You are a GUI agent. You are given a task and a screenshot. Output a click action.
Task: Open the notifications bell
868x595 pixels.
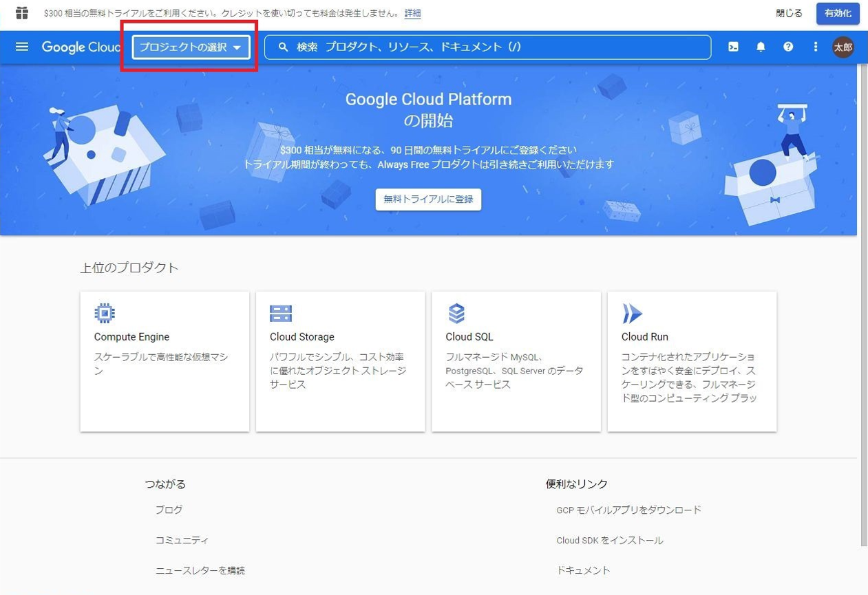pyautogui.click(x=761, y=47)
